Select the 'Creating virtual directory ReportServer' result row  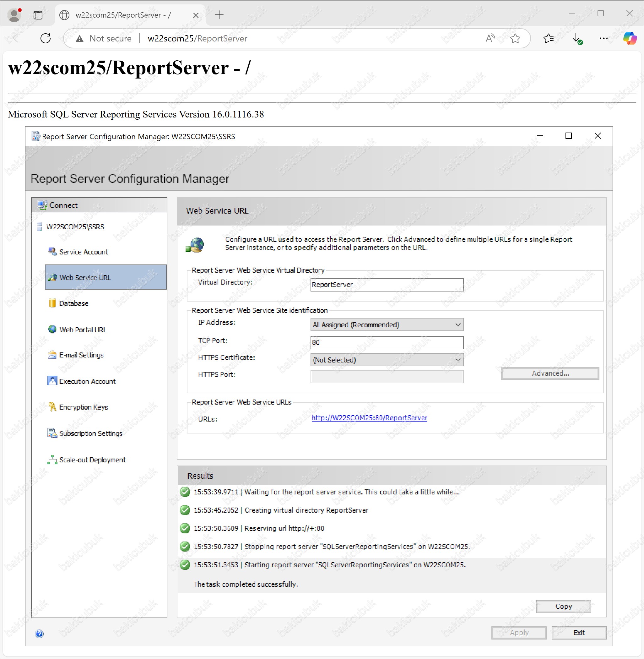click(392, 510)
